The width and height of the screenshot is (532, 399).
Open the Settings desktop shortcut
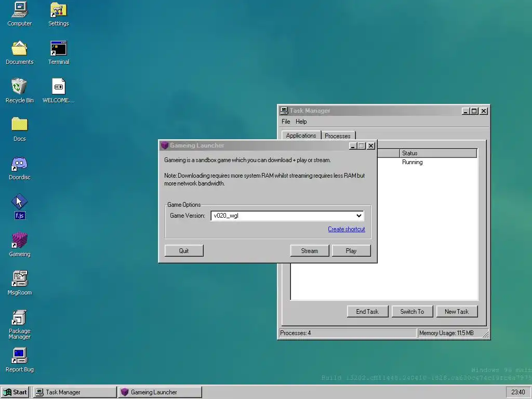[58, 14]
